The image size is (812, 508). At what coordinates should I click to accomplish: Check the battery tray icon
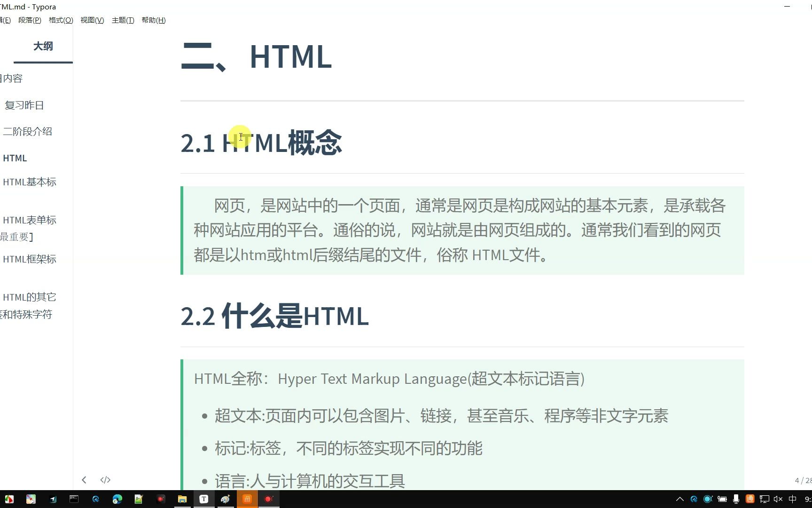tap(722, 499)
